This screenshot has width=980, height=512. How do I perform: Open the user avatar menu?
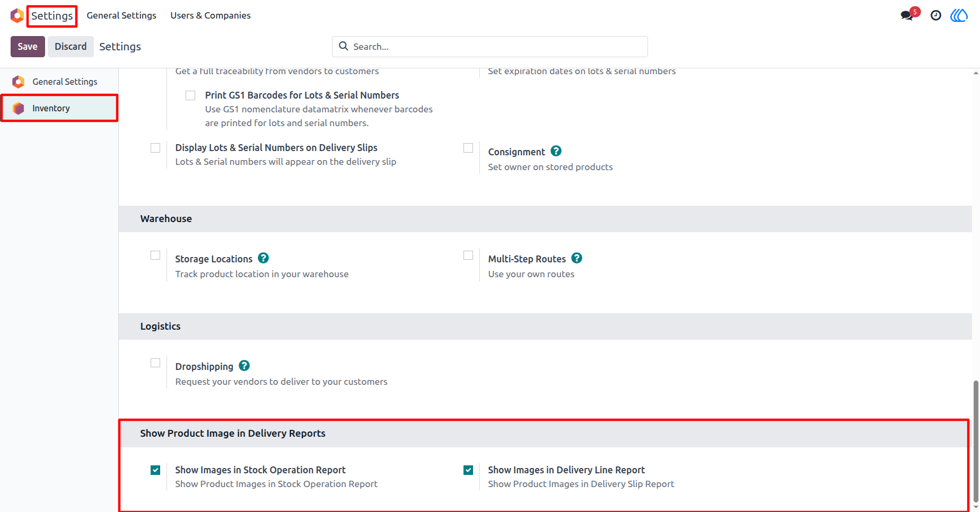959,15
